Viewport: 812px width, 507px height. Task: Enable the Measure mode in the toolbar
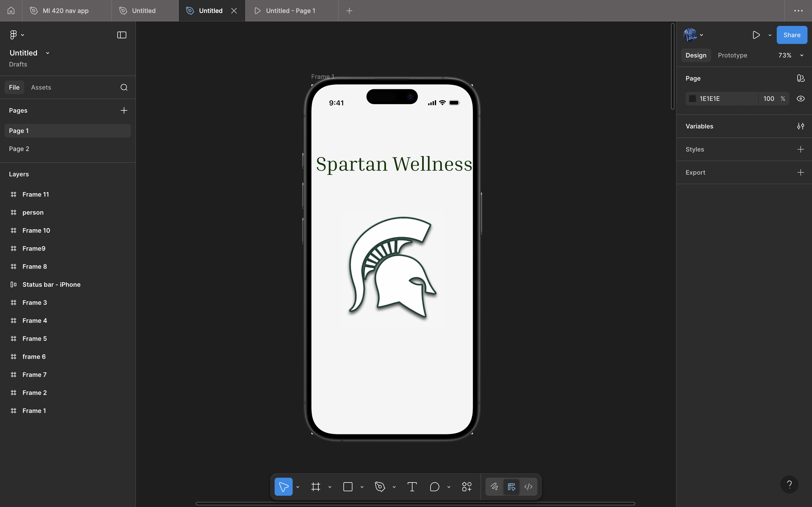point(511,486)
